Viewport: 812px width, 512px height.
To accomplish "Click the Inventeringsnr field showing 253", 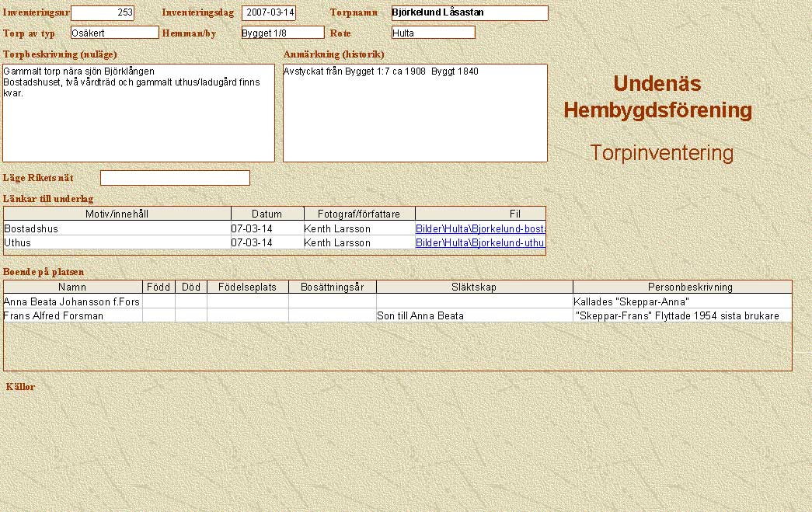I will 103,13.
